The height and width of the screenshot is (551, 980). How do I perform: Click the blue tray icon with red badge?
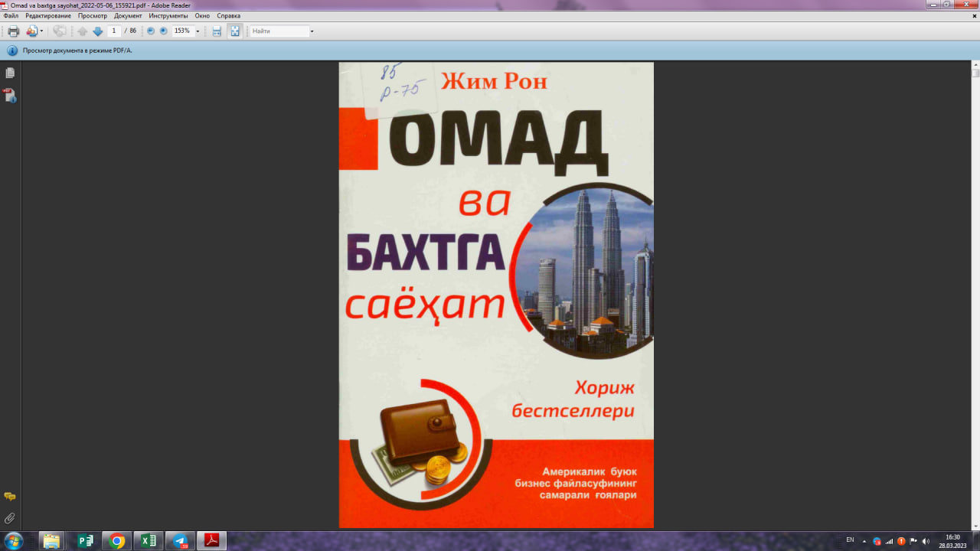(x=877, y=541)
